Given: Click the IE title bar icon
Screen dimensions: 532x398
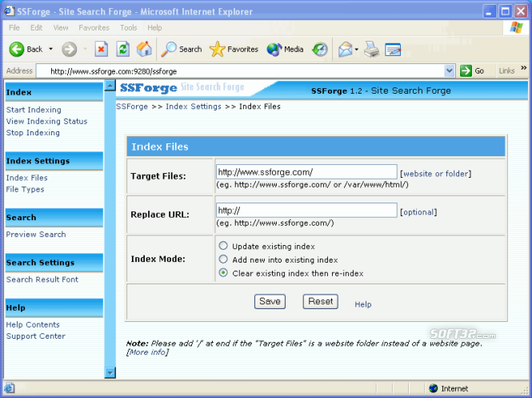Looking at the screenshot, I should pyautogui.click(x=9, y=11).
